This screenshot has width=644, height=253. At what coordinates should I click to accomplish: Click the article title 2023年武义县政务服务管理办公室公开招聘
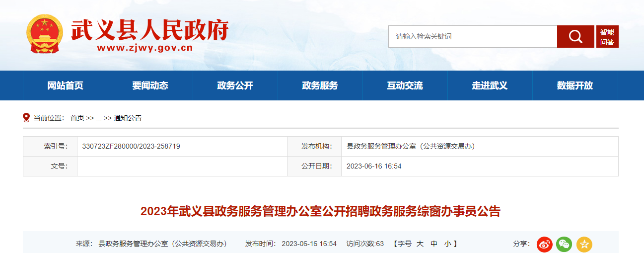pyautogui.click(x=321, y=211)
